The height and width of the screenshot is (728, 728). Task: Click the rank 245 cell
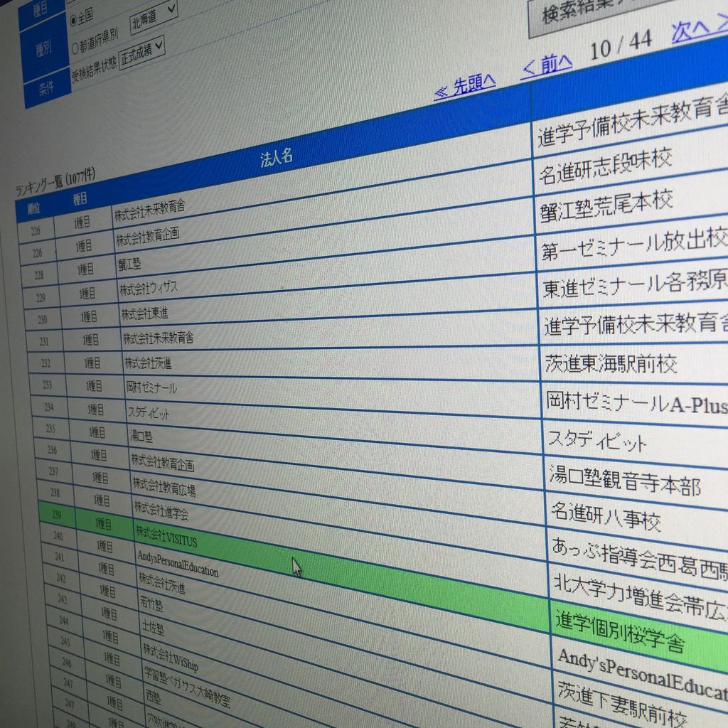click(x=65, y=642)
